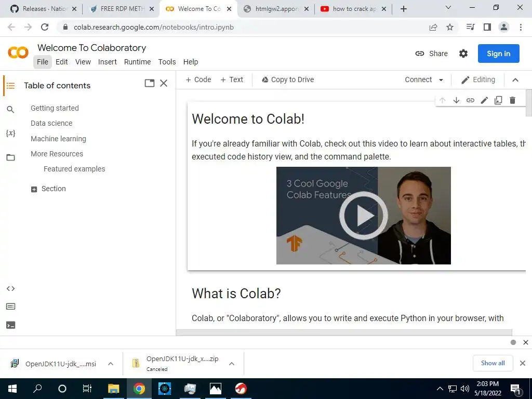Edit cell with pencil icon
The height and width of the screenshot is (399, 532).
coord(484,100)
